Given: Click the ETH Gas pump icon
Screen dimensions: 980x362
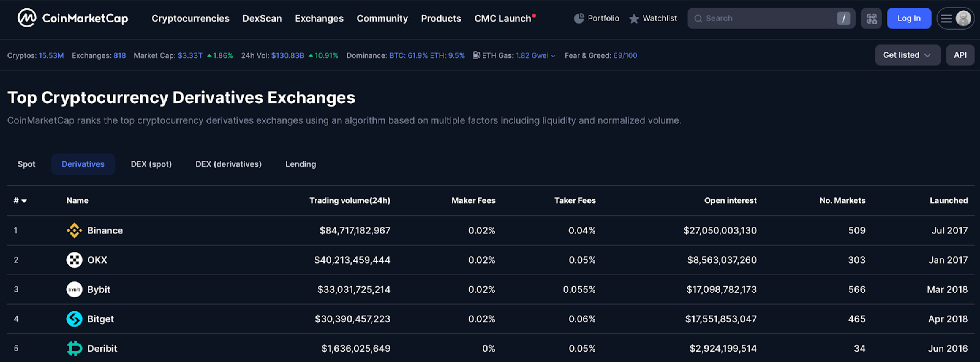Looking at the screenshot, I should [x=476, y=55].
